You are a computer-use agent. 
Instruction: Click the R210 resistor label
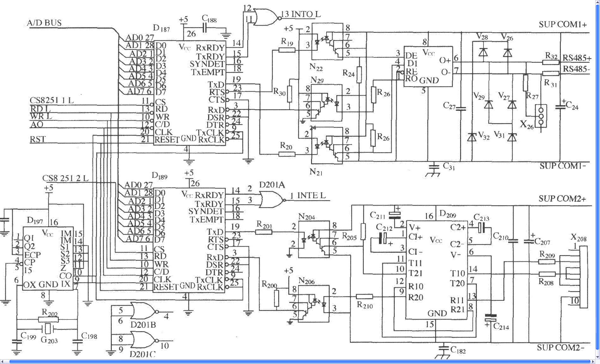click(365, 305)
